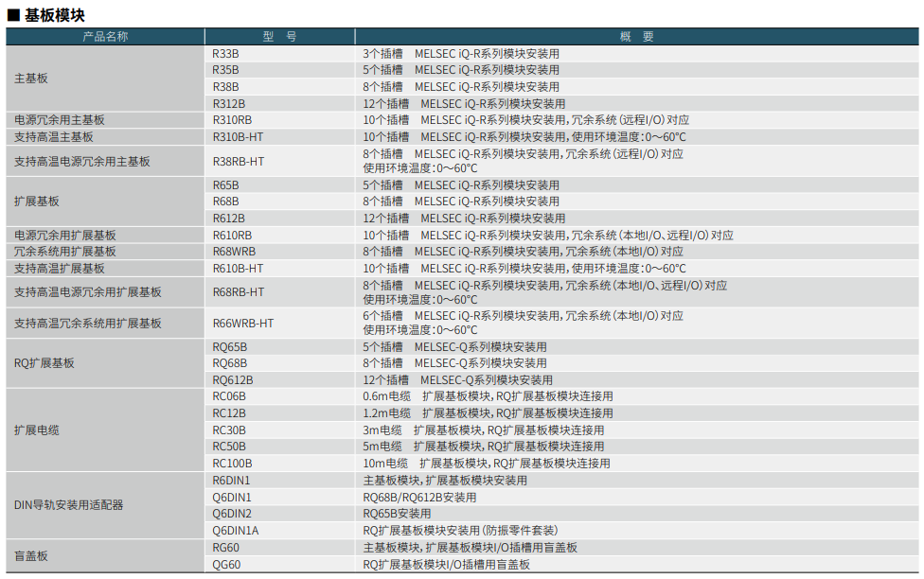Select the 支持高温电源冗余用主基板 product name

pos(82,162)
